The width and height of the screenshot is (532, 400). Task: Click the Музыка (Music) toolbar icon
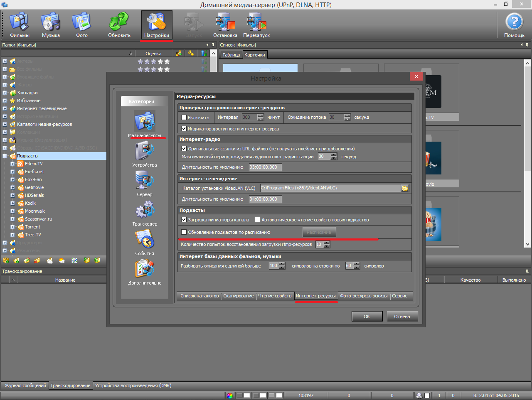coord(51,25)
